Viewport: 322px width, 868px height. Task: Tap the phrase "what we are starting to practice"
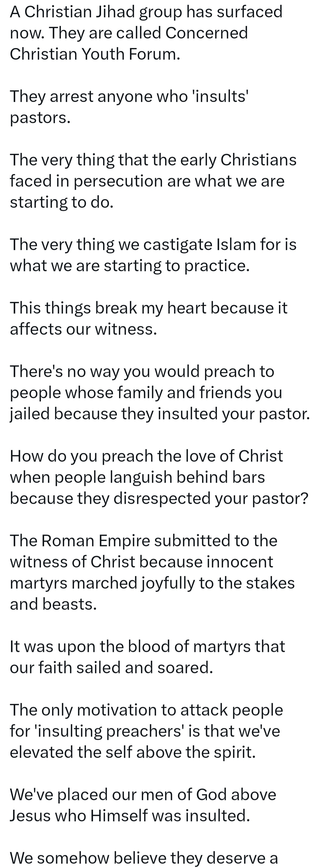[129, 266]
